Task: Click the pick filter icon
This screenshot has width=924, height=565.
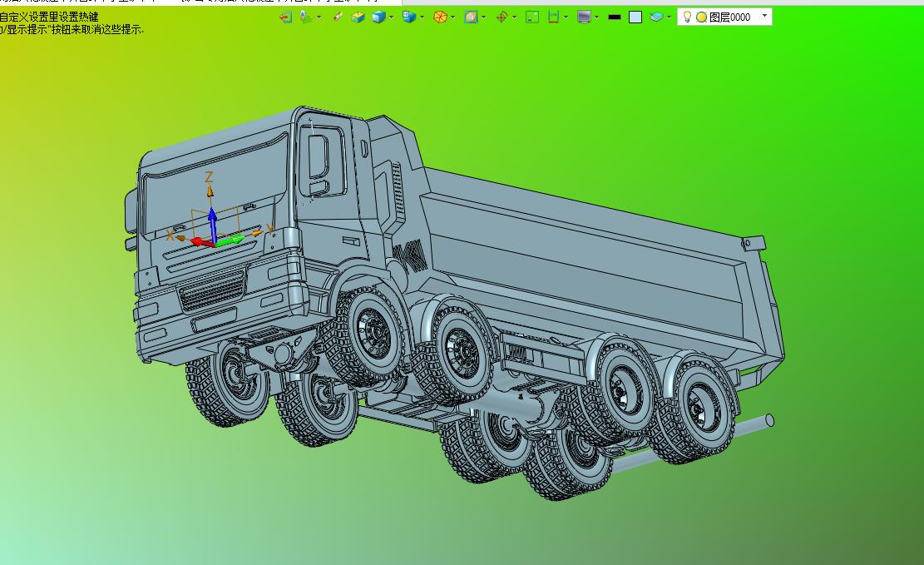Action: (306, 17)
